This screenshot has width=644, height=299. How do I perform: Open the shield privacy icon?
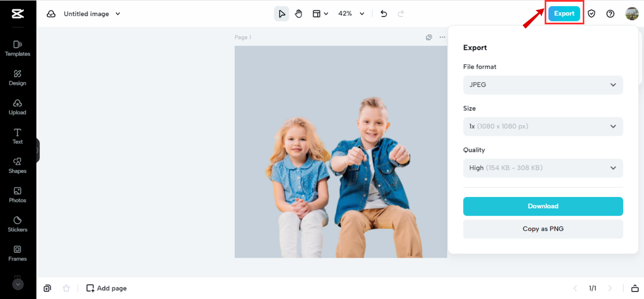tap(592, 14)
